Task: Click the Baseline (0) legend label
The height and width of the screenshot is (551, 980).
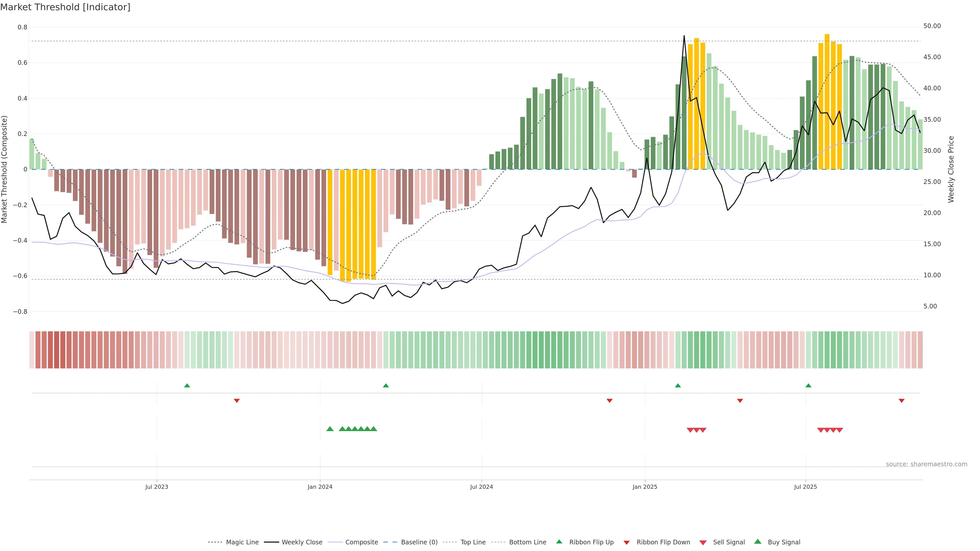Action: [x=419, y=542]
